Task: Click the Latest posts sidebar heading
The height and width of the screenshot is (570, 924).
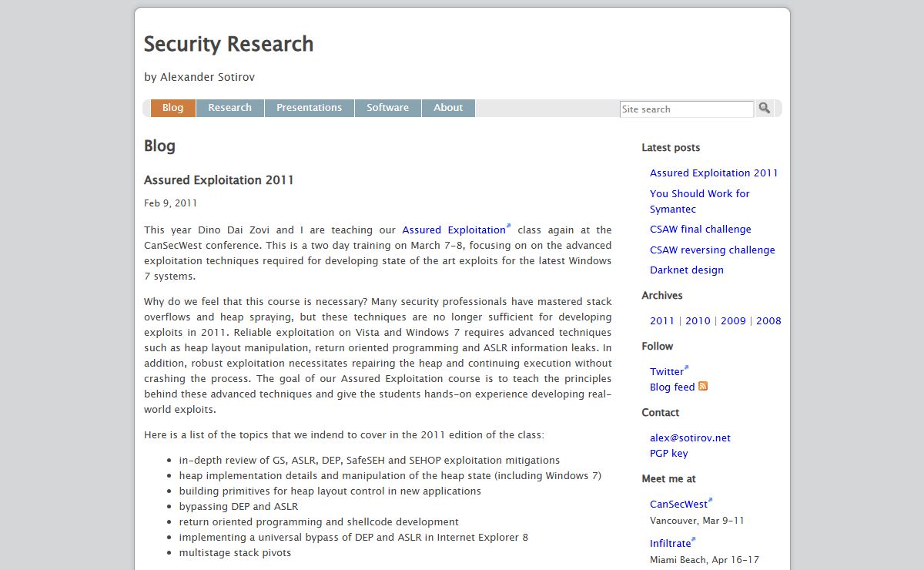Action: (x=671, y=148)
